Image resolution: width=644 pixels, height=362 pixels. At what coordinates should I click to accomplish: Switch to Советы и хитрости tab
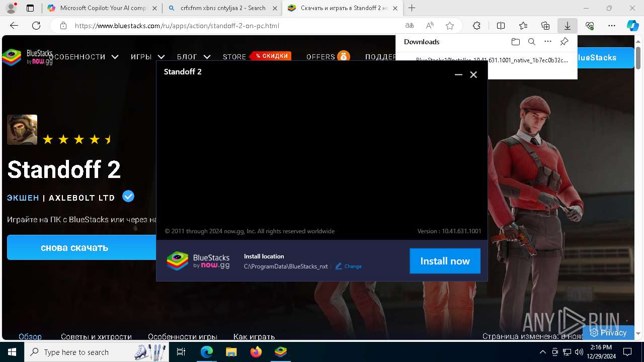tap(96, 336)
